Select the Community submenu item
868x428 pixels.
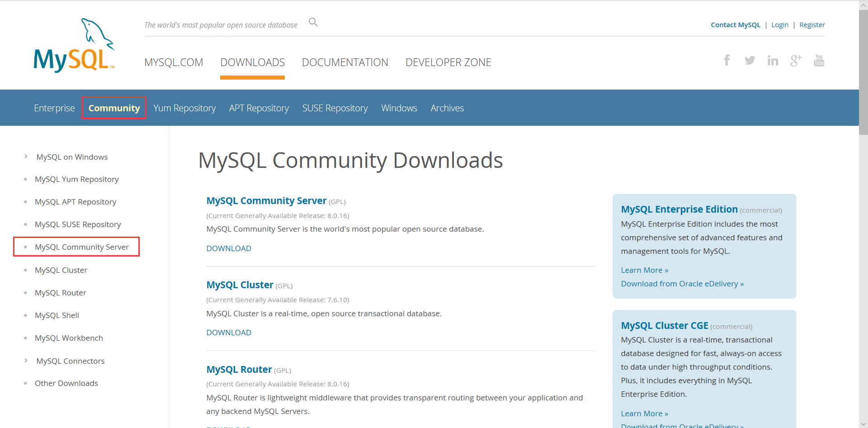click(x=114, y=108)
